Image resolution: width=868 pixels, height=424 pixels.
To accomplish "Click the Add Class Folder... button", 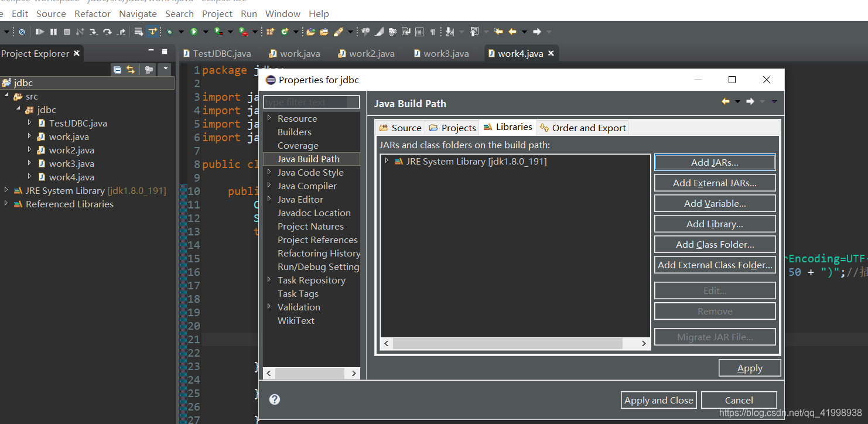I will (715, 244).
